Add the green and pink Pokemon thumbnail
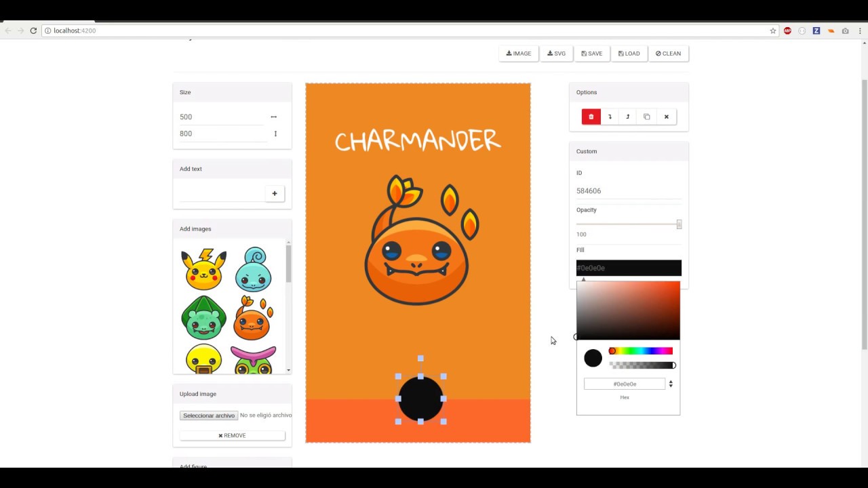This screenshot has width=868, height=488. 254,359
